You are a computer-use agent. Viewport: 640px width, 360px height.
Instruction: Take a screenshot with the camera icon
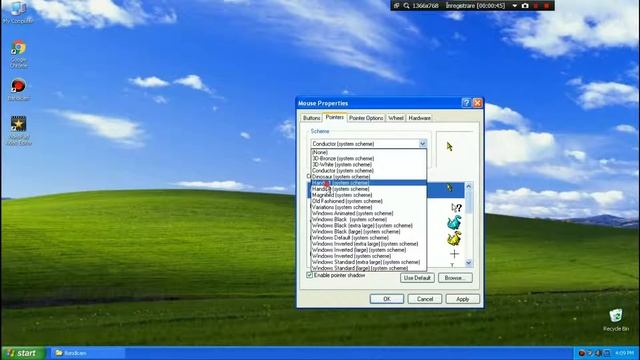click(x=525, y=6)
